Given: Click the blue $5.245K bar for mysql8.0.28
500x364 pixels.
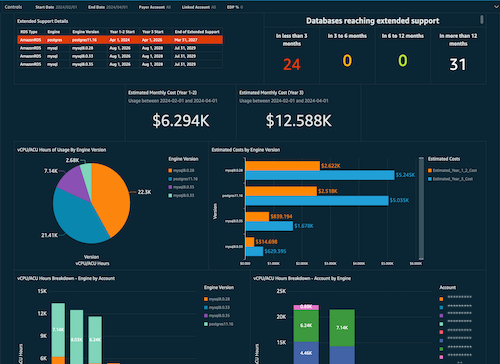Looking at the screenshot, I should click(320, 175).
